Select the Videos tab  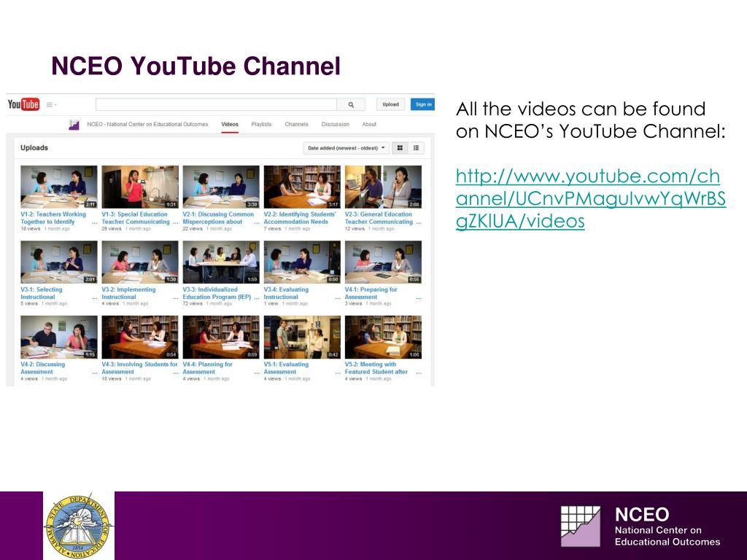pos(230,124)
